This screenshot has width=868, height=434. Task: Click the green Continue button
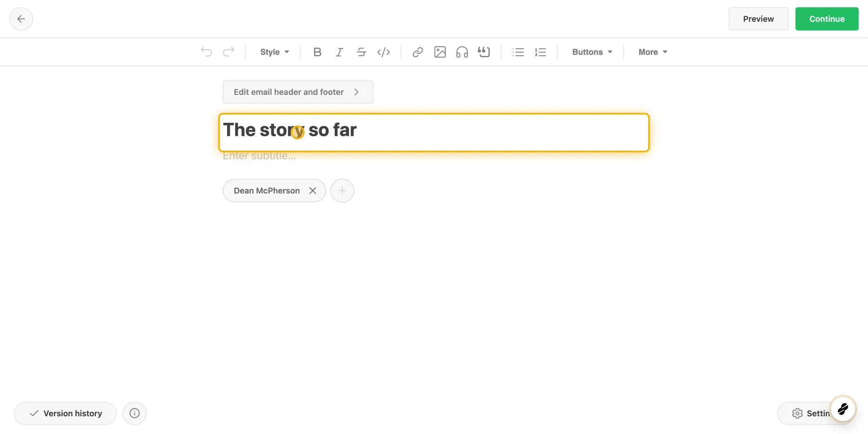point(827,19)
